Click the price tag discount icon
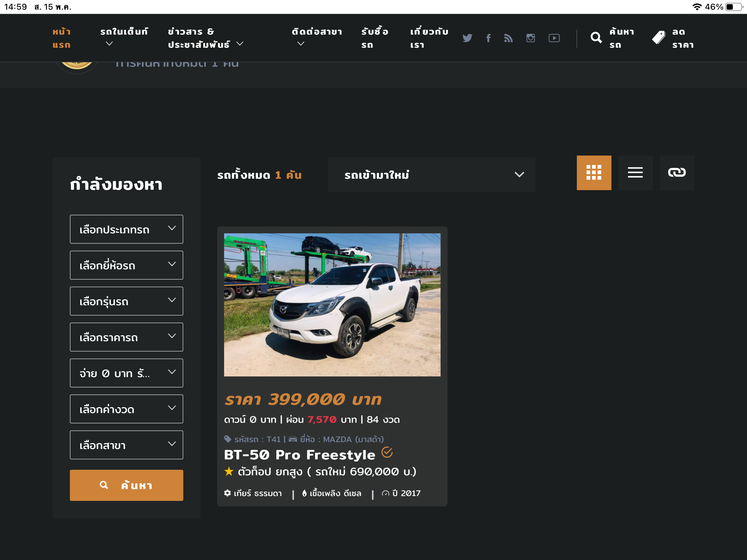 [x=658, y=38]
